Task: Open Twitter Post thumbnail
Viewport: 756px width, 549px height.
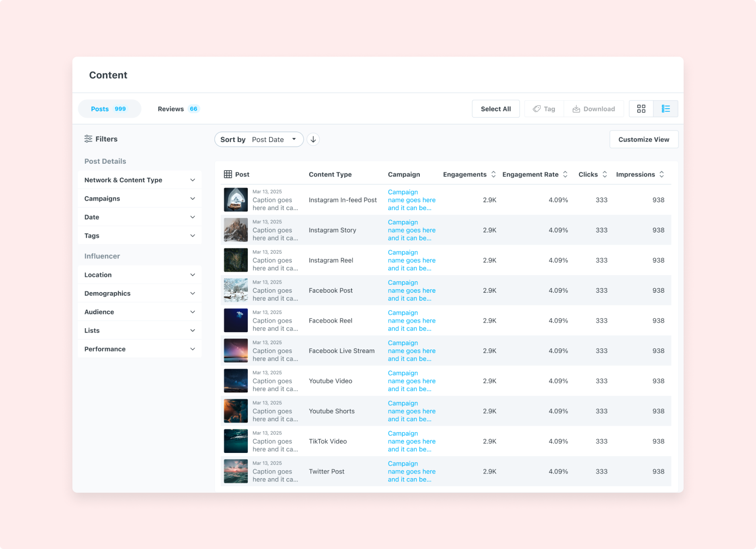Action: [x=236, y=471]
